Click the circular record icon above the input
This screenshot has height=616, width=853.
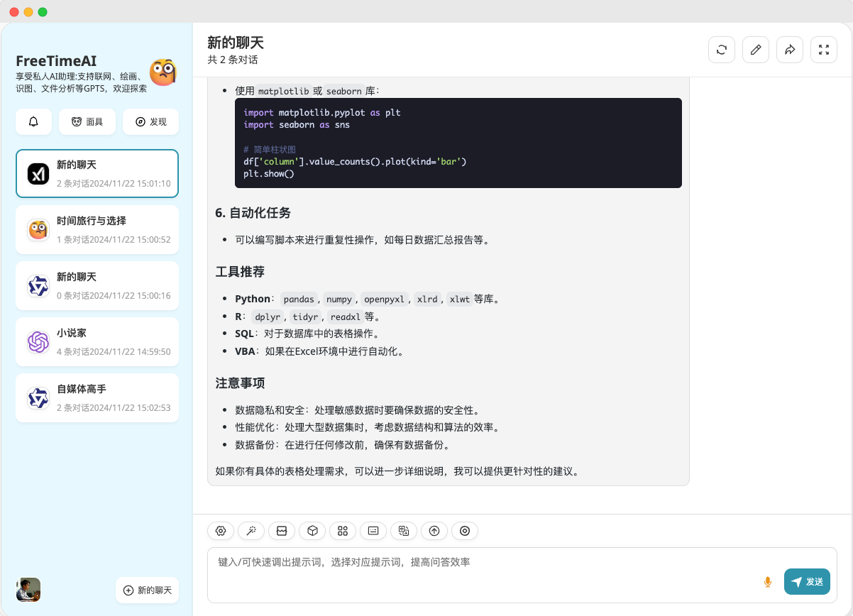click(x=464, y=531)
